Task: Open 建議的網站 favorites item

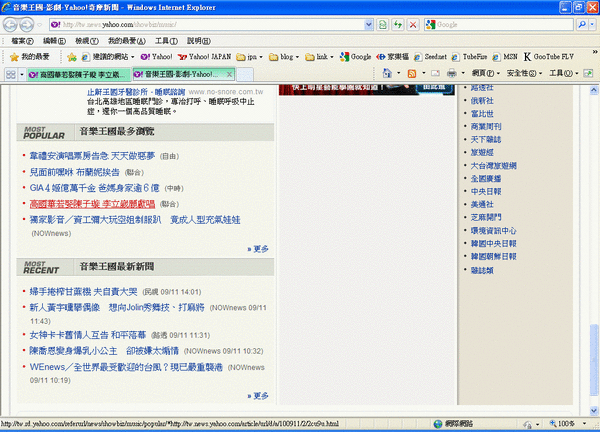Action: pyautogui.click(x=108, y=57)
